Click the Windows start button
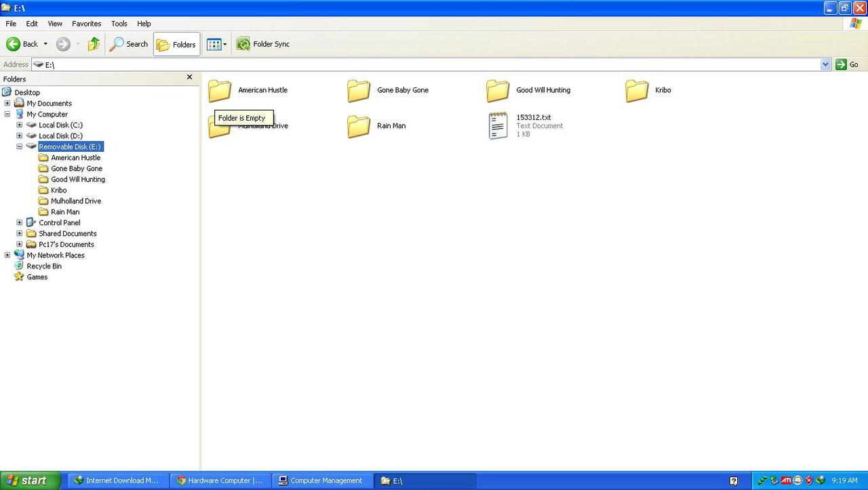 31,481
